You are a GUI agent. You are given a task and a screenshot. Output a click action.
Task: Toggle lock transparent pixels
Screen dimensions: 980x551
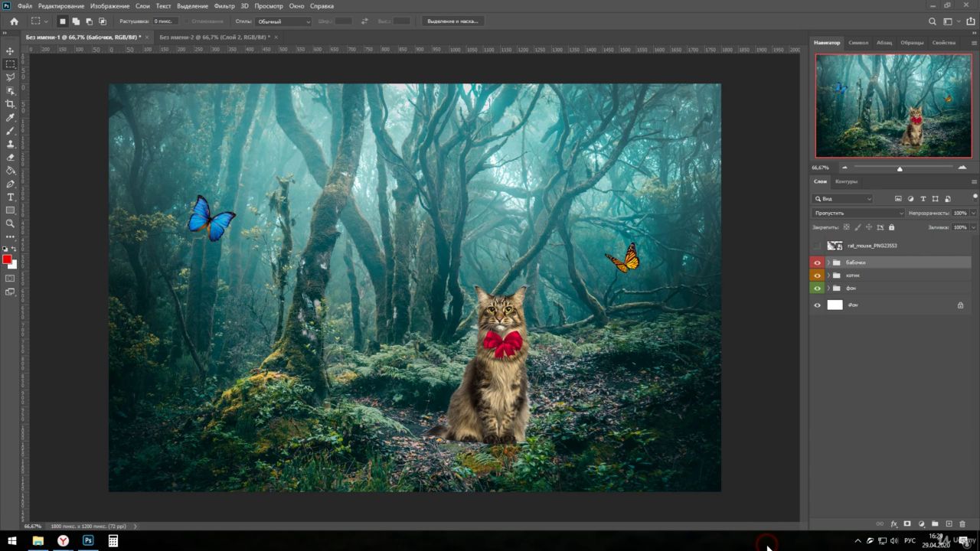click(846, 227)
